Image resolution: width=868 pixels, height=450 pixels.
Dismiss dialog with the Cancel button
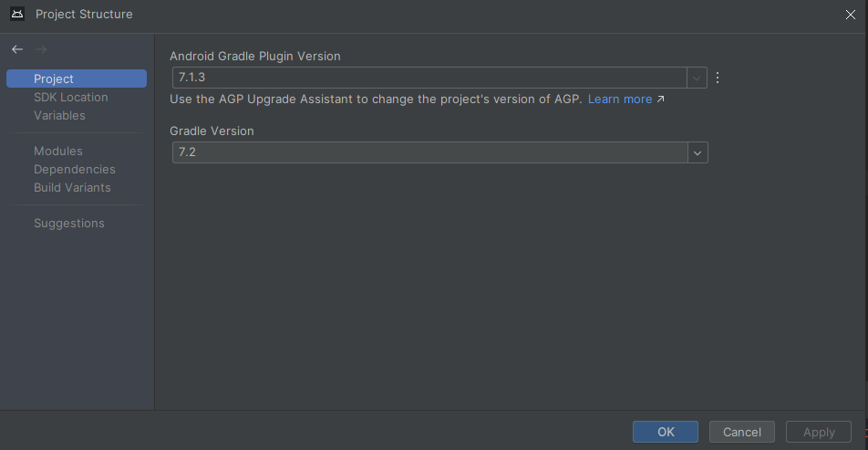[742, 432]
